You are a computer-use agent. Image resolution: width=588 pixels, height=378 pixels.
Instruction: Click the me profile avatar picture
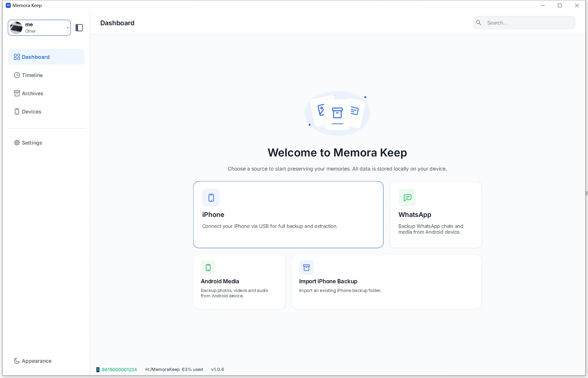pyautogui.click(x=16, y=28)
